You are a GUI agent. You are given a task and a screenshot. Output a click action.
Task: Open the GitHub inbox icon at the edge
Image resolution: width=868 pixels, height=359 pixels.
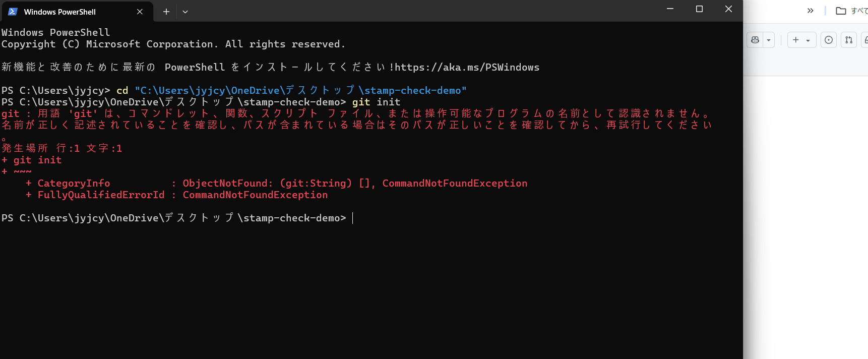click(x=865, y=40)
